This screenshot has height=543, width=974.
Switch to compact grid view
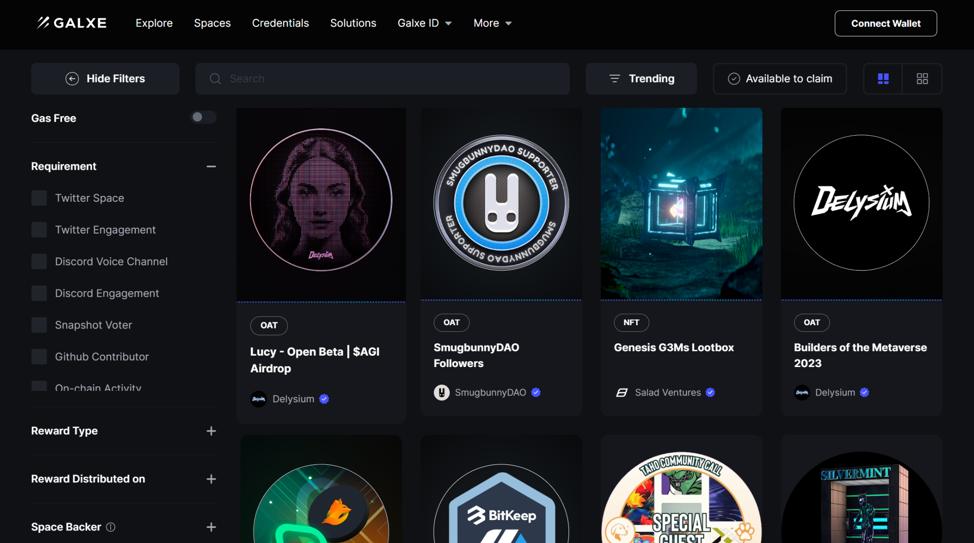(922, 79)
